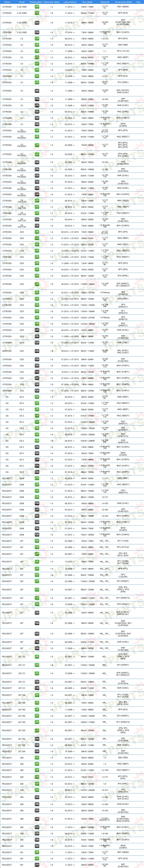Click the "Marka" column header
The width and height of the screenshot is (144, 868).
[x=7, y=2]
